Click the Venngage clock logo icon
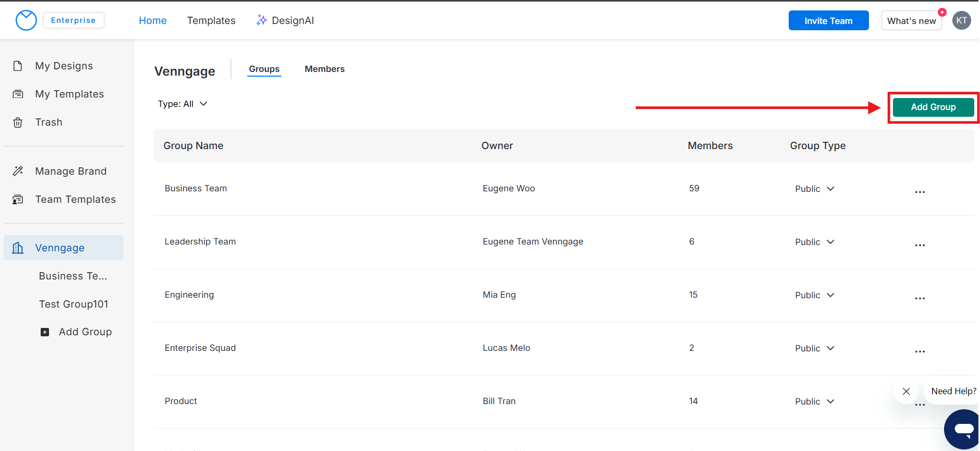The width and height of the screenshot is (980, 451). click(26, 20)
